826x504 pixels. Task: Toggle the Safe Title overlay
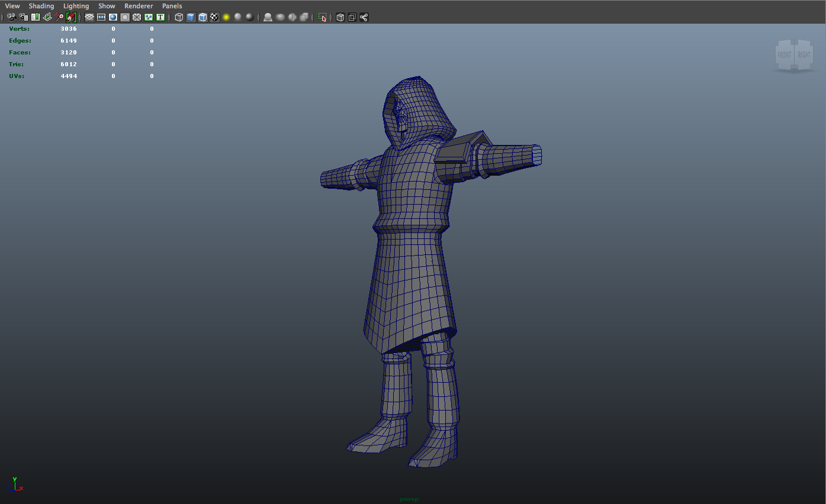click(x=160, y=17)
